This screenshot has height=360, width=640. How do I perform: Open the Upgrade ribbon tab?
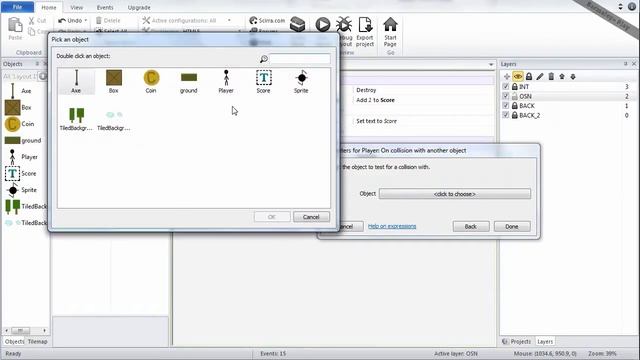pos(139,7)
